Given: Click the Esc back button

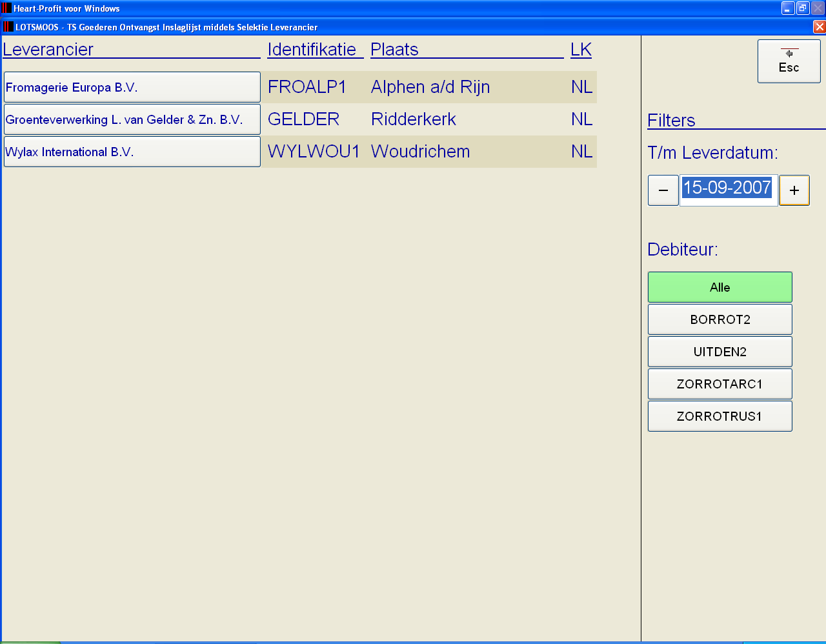Looking at the screenshot, I should [x=789, y=61].
